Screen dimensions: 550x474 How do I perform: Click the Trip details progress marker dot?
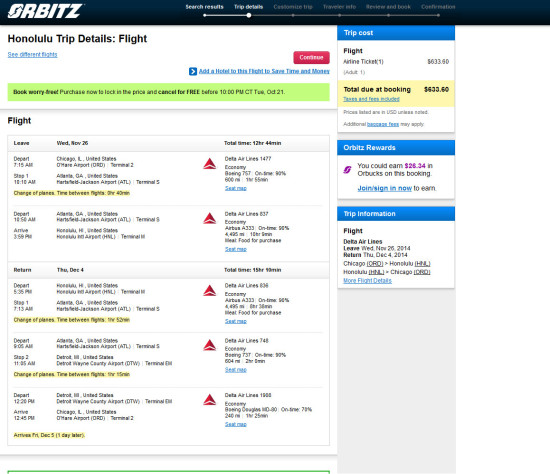tap(249, 15)
